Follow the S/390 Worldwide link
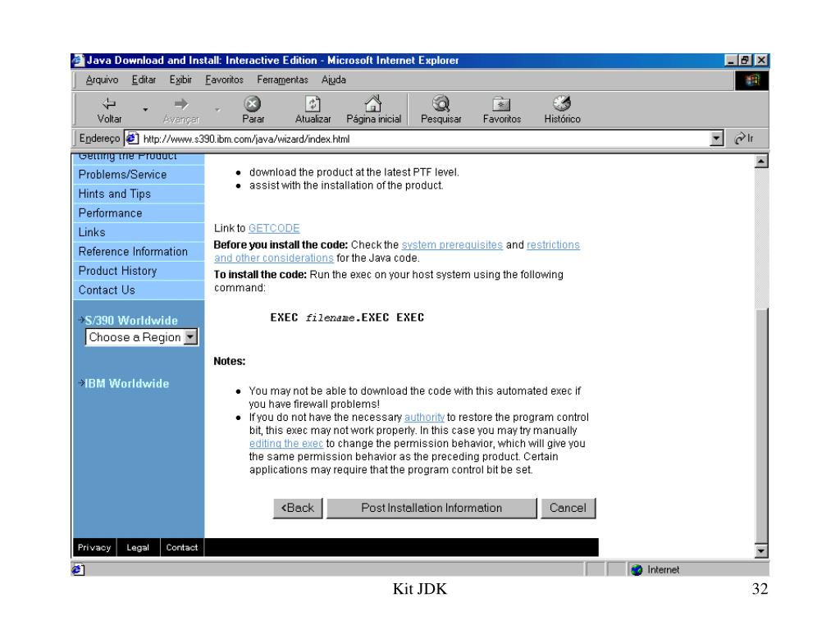Screen dimensions: 840x630 point(131,321)
